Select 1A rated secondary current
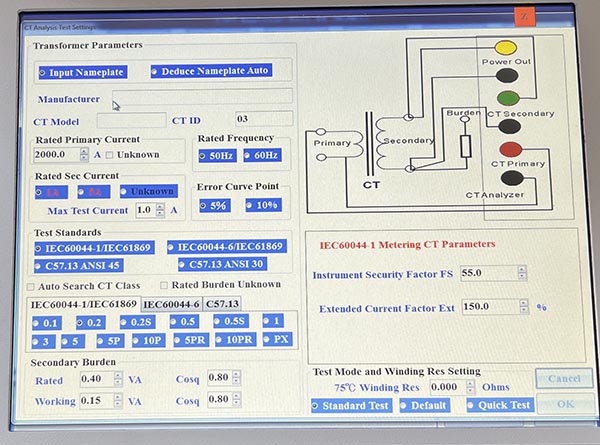 [51, 192]
